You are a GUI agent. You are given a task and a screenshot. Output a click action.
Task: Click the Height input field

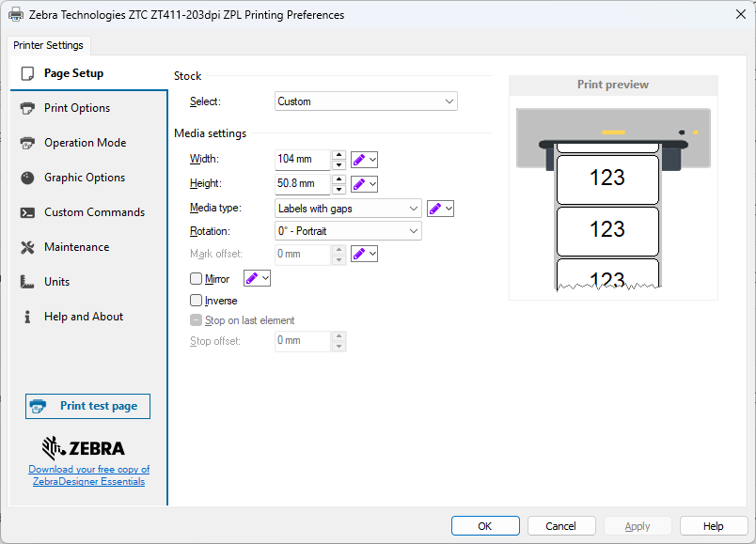pyautogui.click(x=302, y=184)
